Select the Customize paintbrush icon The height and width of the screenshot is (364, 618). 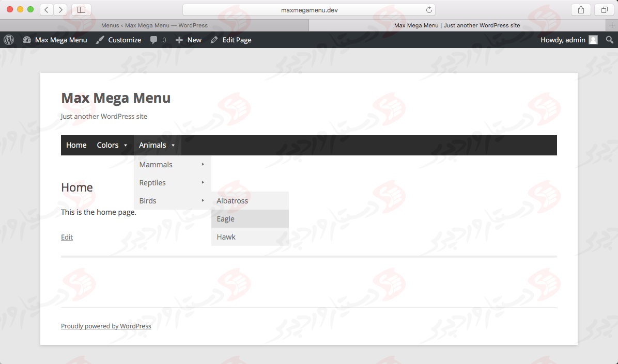100,40
